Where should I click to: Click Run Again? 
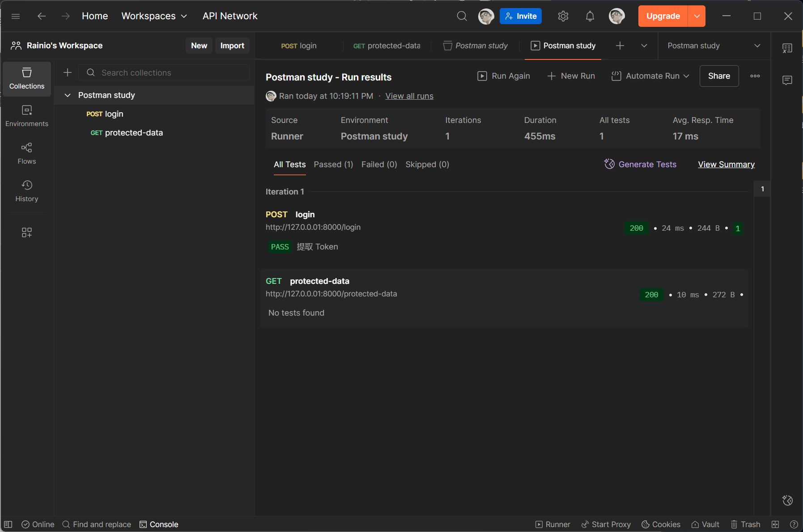[x=504, y=76]
